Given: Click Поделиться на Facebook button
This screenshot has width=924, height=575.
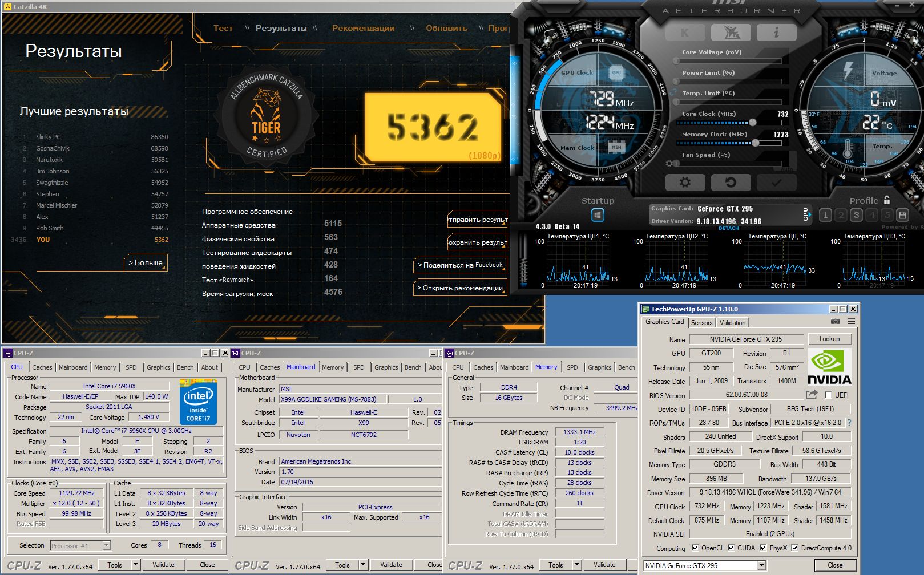Looking at the screenshot, I should pos(460,265).
